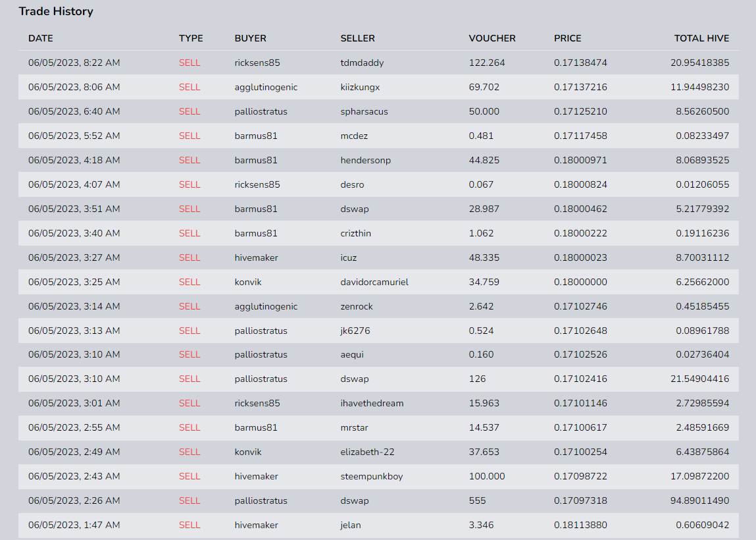Image resolution: width=756 pixels, height=540 pixels.
Task: Select price 0.18000000 cell
Action: 580,282
